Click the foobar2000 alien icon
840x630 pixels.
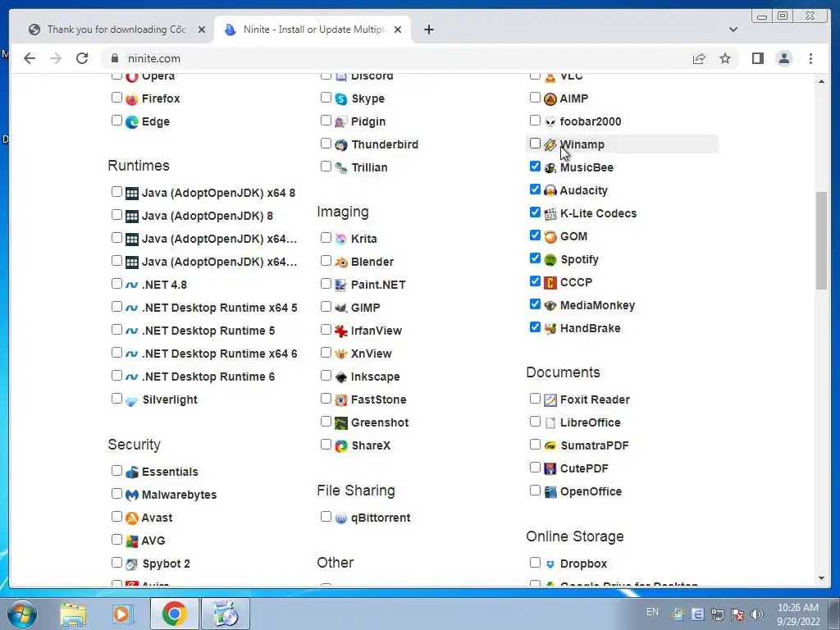tap(550, 122)
